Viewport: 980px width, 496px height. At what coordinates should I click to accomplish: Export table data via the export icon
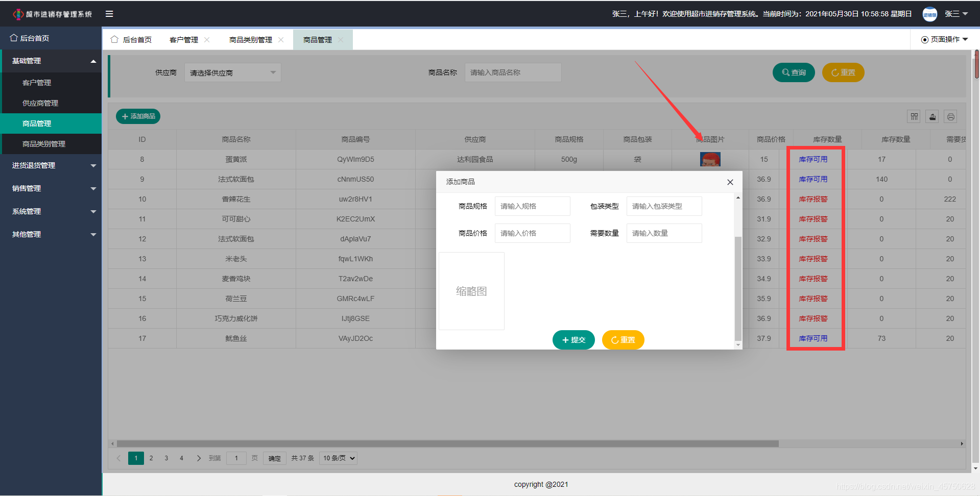click(932, 116)
